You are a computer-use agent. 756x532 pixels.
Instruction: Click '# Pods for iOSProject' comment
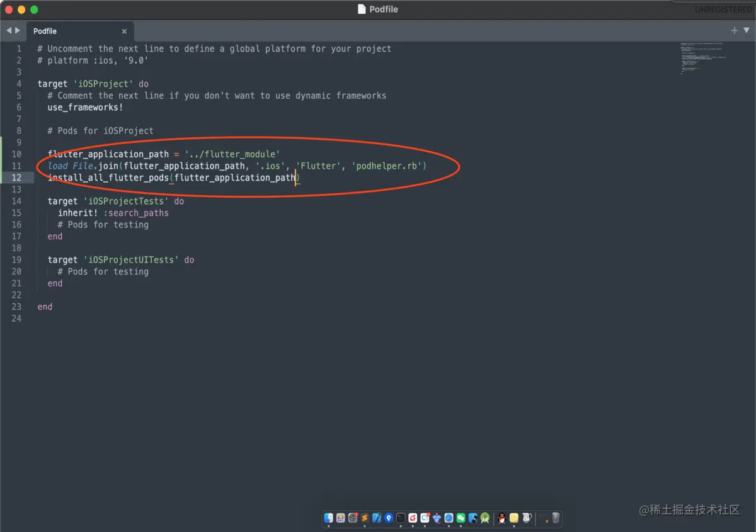click(100, 130)
